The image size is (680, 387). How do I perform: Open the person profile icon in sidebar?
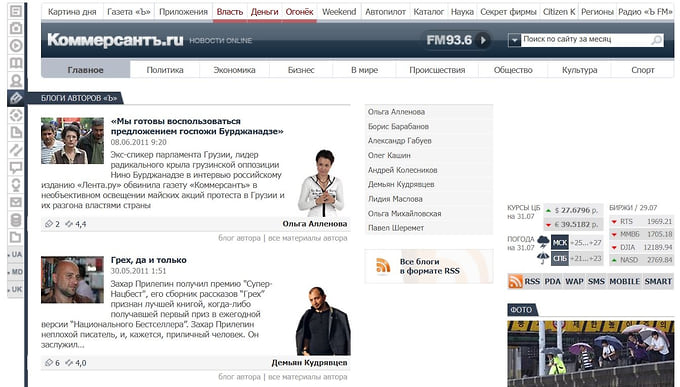[16, 80]
